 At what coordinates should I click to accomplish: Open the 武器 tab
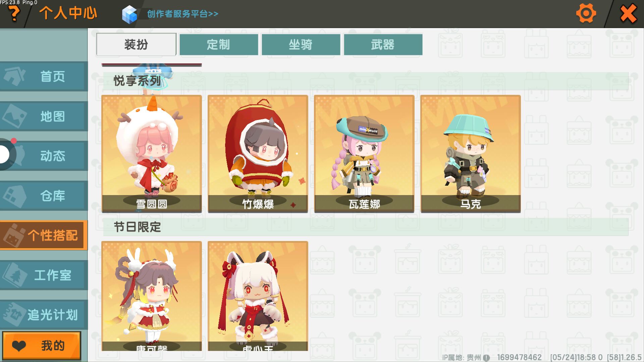(383, 44)
